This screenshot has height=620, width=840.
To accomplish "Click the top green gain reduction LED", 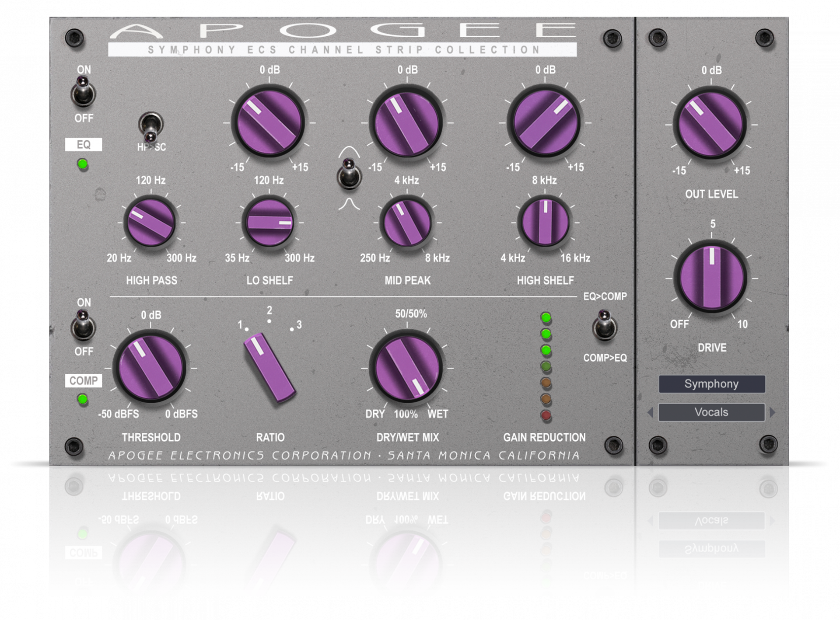I will click(x=546, y=317).
